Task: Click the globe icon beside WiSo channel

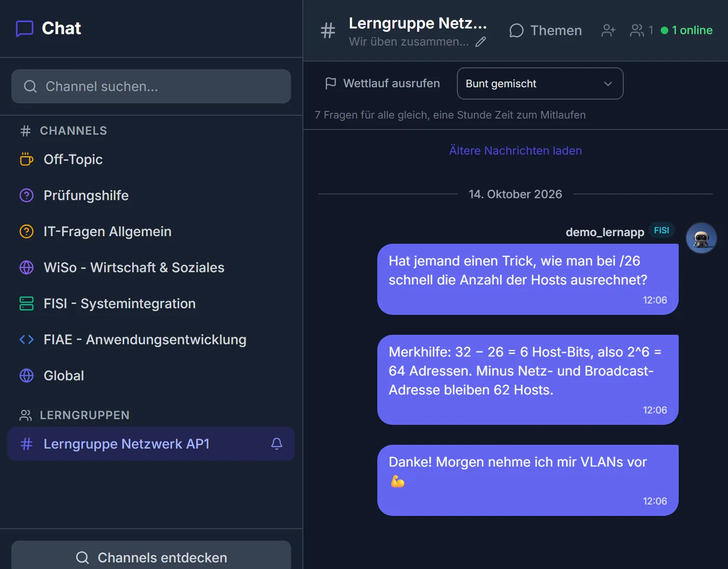Action: point(27,267)
